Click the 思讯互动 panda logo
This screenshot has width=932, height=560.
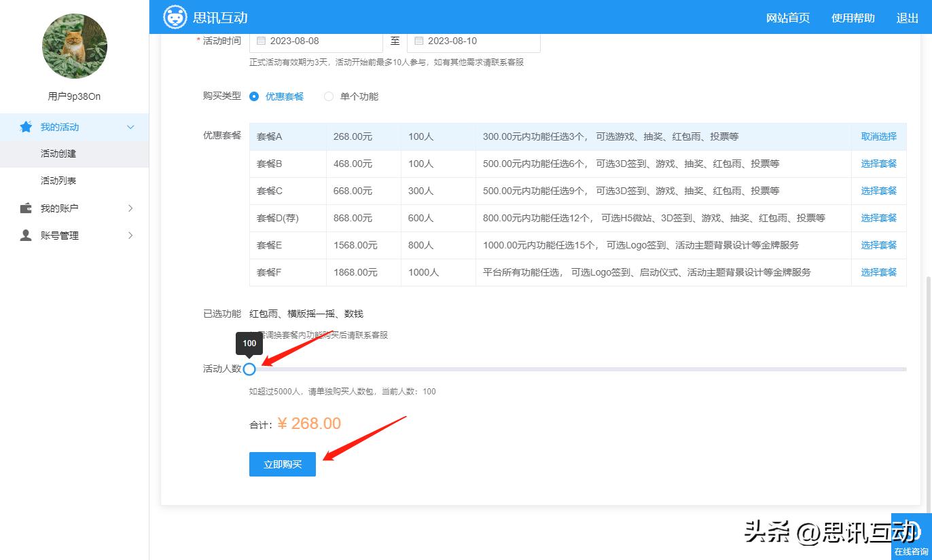point(175,17)
